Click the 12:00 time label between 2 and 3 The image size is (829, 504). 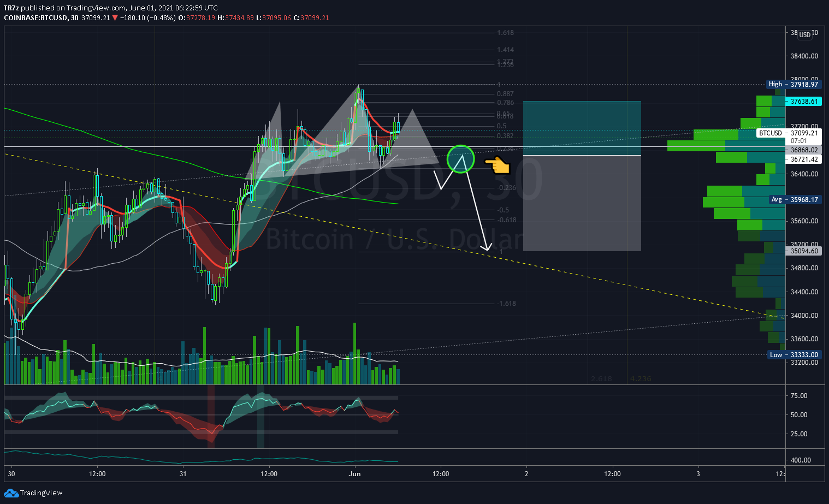coord(612,474)
